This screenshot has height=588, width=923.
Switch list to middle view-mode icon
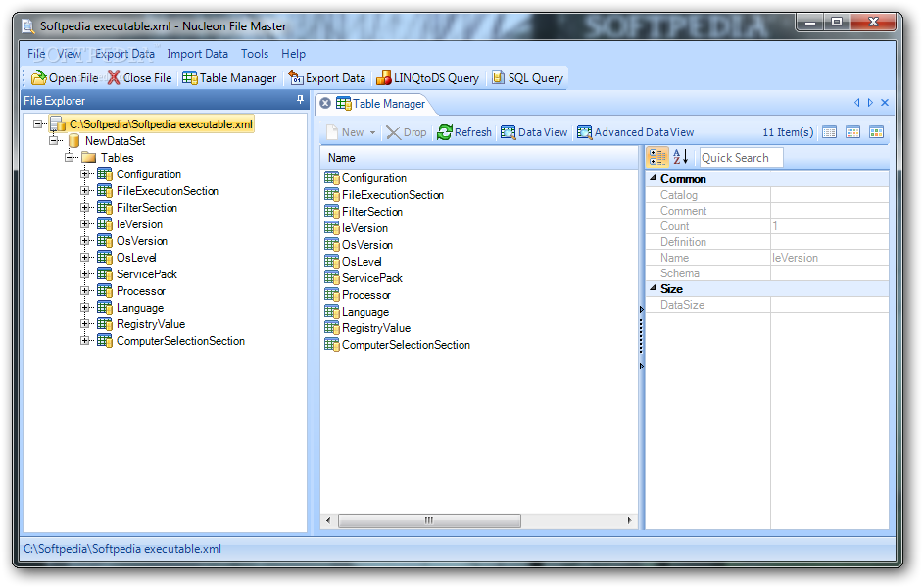point(853,132)
